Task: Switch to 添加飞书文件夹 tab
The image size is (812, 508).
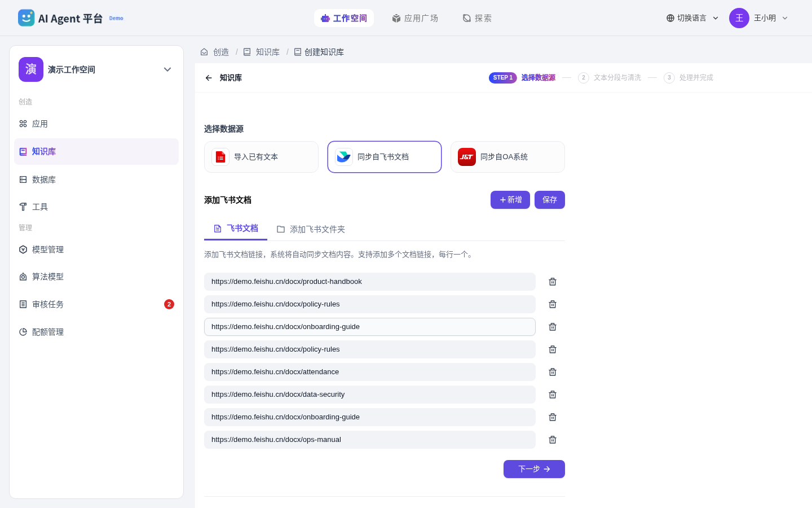Action: coord(311,229)
